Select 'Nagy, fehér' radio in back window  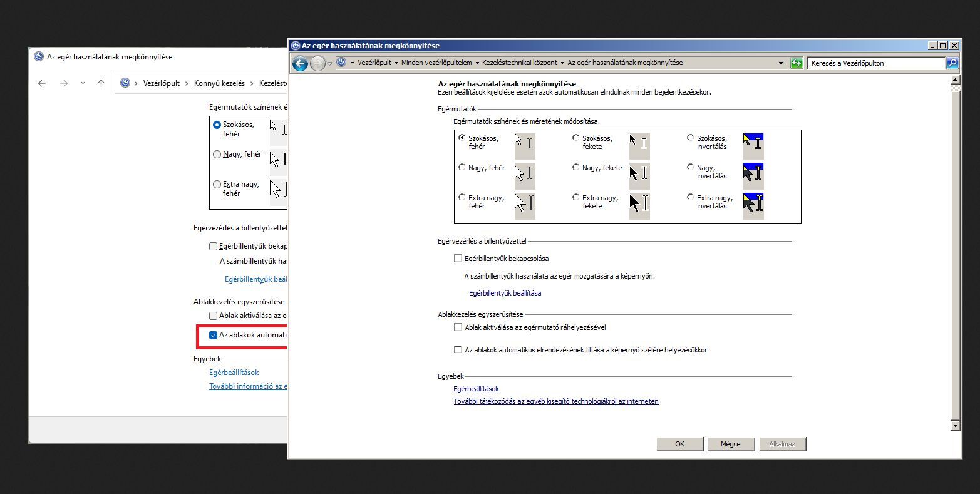[217, 155]
